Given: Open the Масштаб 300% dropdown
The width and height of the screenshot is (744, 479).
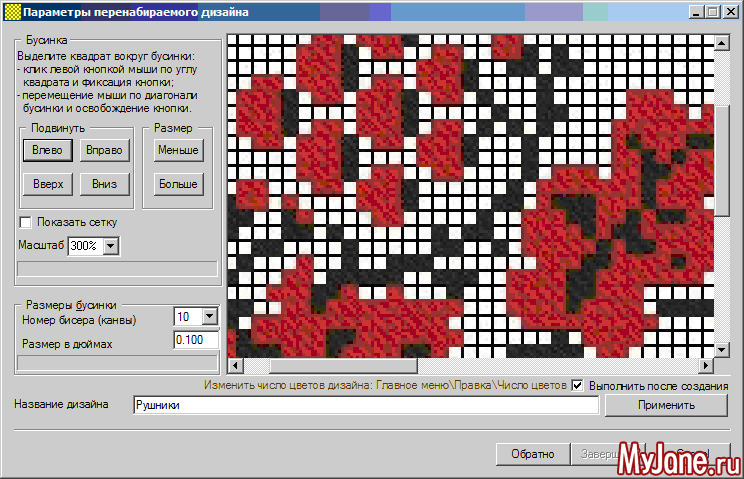Looking at the screenshot, I should pos(110,245).
